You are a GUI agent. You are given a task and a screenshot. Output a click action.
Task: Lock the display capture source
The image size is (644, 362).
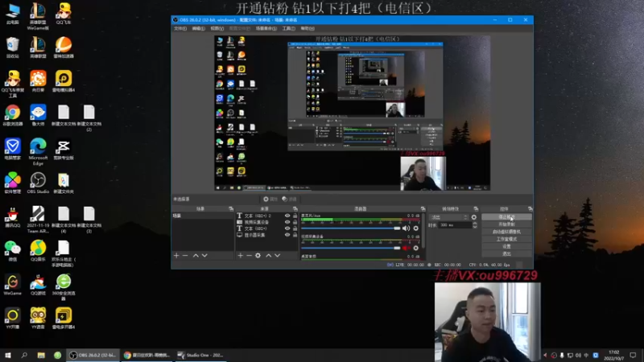pyautogui.click(x=295, y=235)
